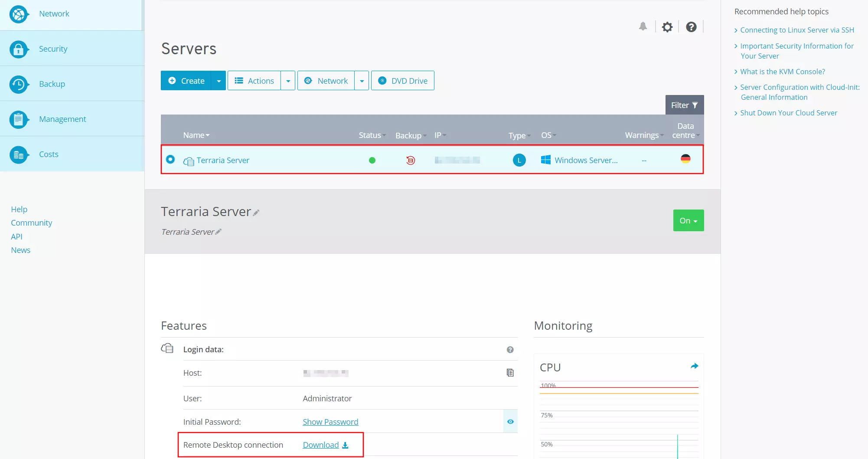
Task: Click the Costs coins icon in sidebar
Action: (x=19, y=154)
